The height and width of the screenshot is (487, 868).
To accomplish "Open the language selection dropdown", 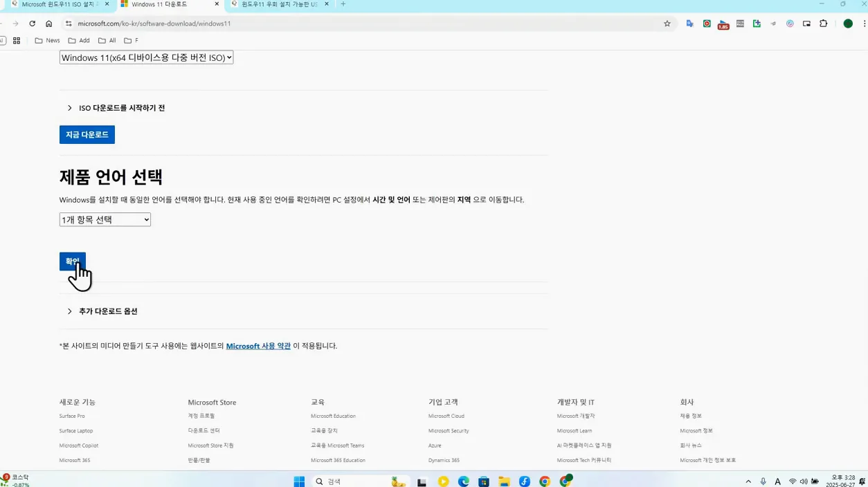I will pyautogui.click(x=105, y=219).
